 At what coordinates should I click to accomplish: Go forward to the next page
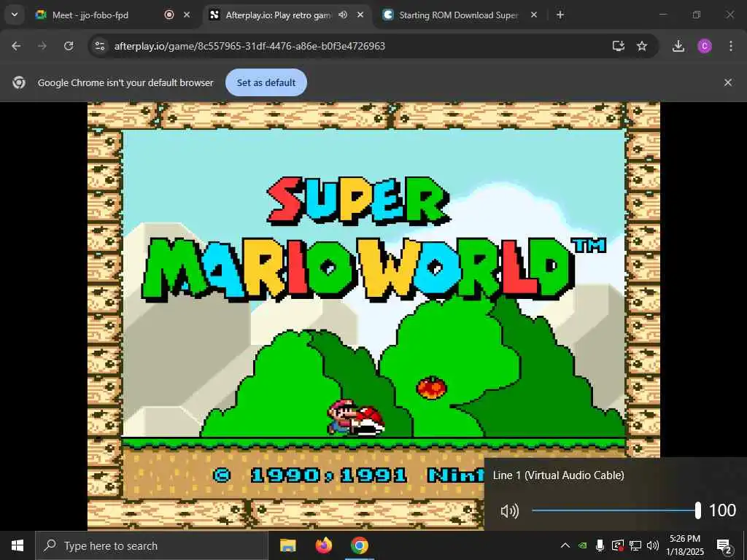[42, 46]
